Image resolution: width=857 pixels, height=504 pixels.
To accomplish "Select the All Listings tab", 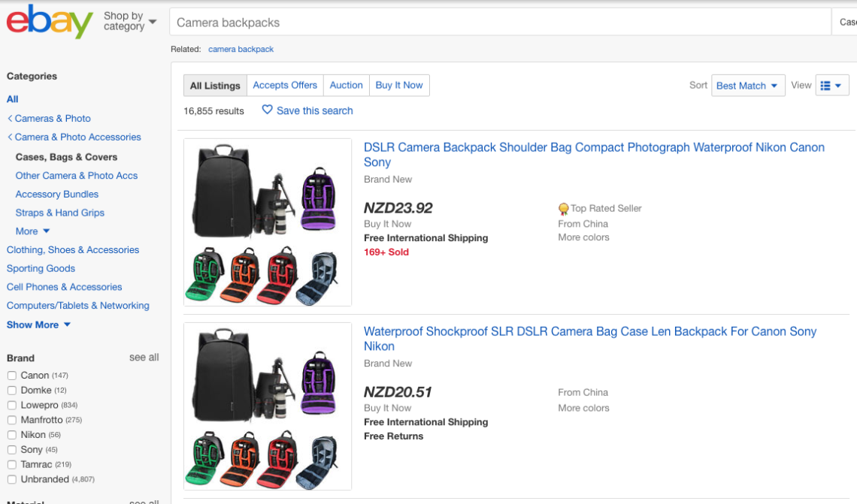I will (x=215, y=86).
